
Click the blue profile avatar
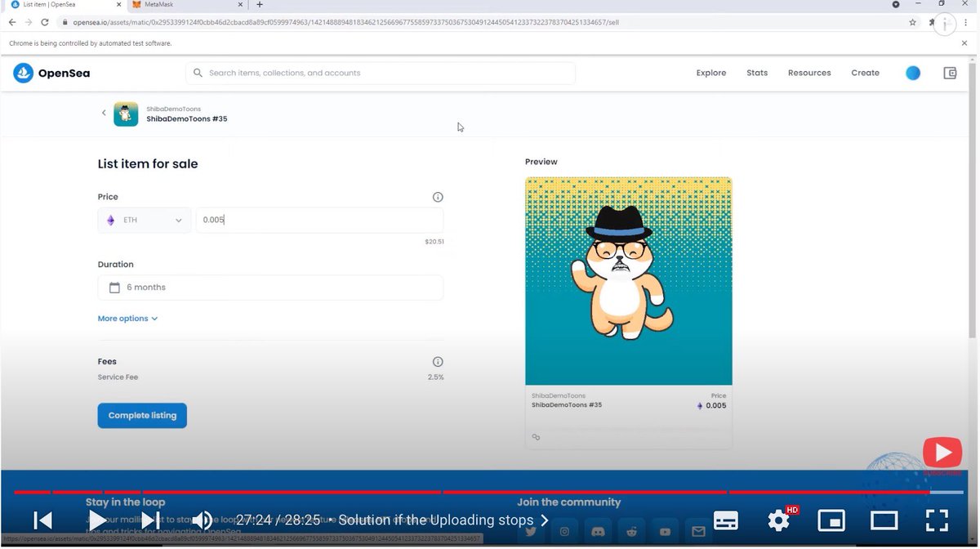912,73
